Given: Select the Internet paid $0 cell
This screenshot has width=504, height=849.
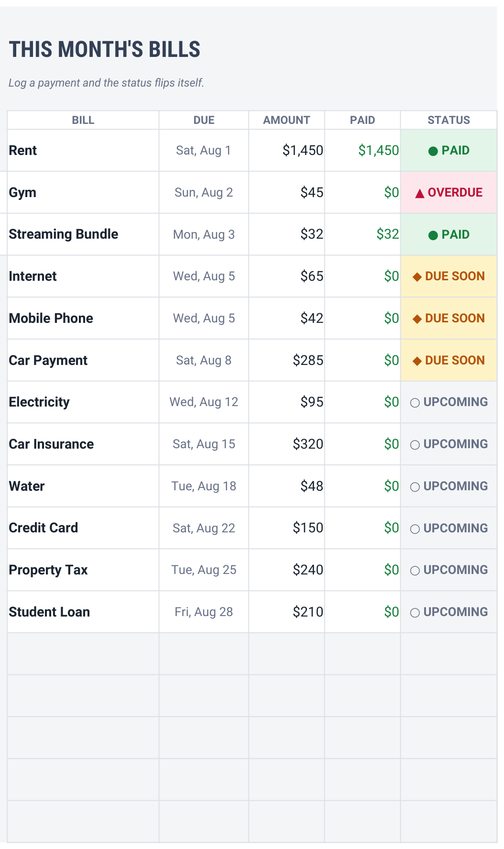Looking at the screenshot, I should click(362, 276).
